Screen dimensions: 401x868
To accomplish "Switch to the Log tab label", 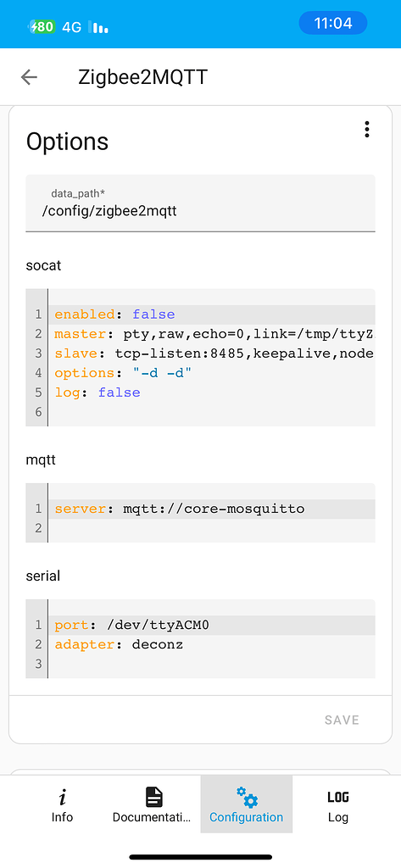I will click(x=338, y=817).
